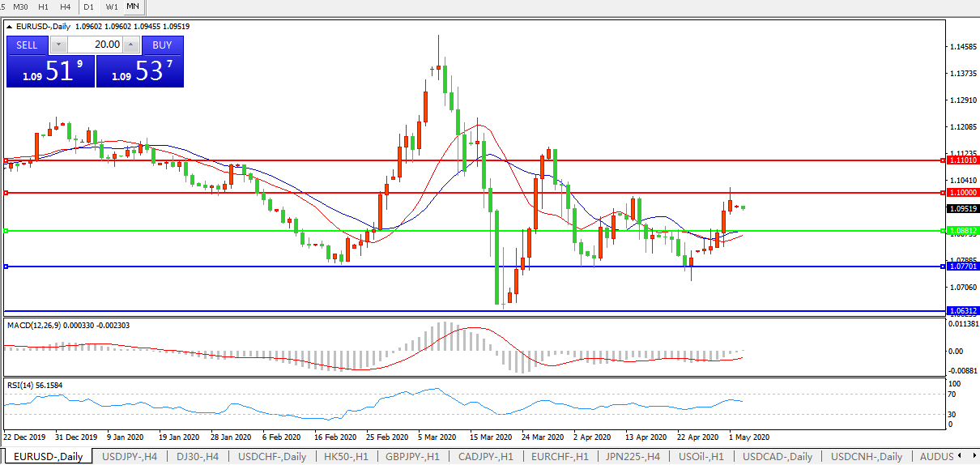
Task: Switch to the USOil-,H1 chart tab
Action: pyautogui.click(x=701, y=457)
